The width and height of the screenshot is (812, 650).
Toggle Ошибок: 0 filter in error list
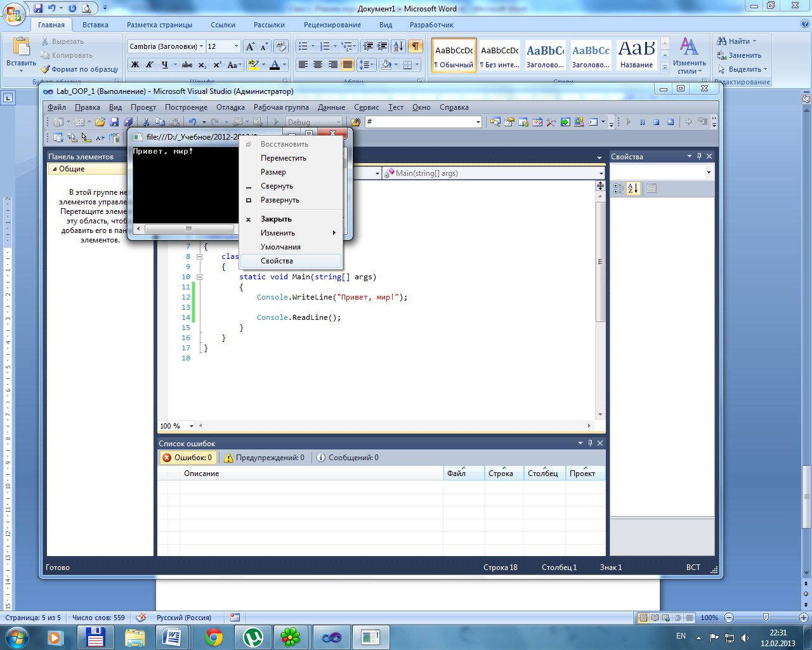(187, 458)
